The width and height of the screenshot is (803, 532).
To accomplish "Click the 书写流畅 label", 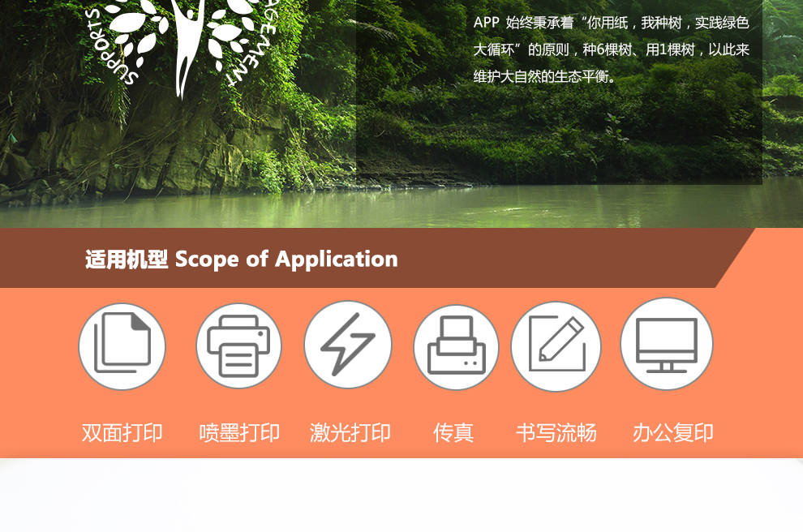I will (556, 433).
